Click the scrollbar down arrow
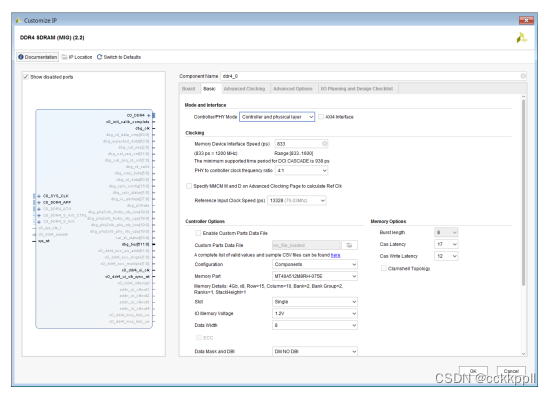 point(523,354)
